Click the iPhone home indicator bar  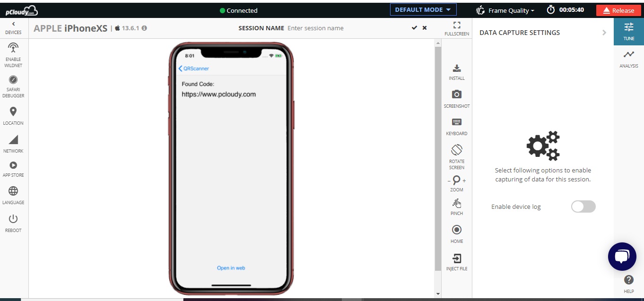click(231, 285)
